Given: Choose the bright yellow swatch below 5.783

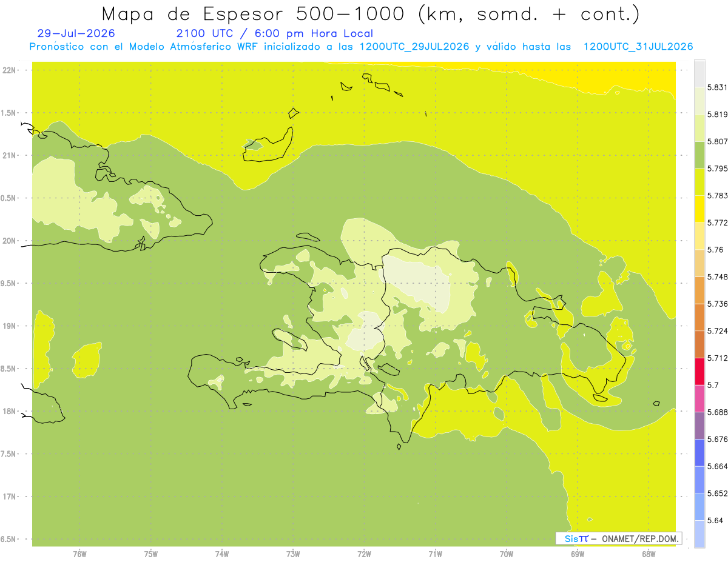Looking at the screenshot, I should 699,209.
